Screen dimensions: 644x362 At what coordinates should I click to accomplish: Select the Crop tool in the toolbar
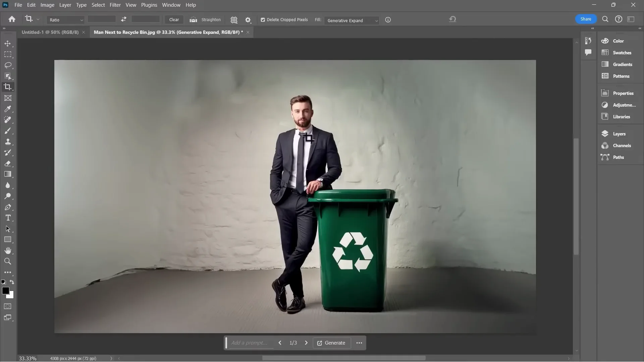coord(7,87)
